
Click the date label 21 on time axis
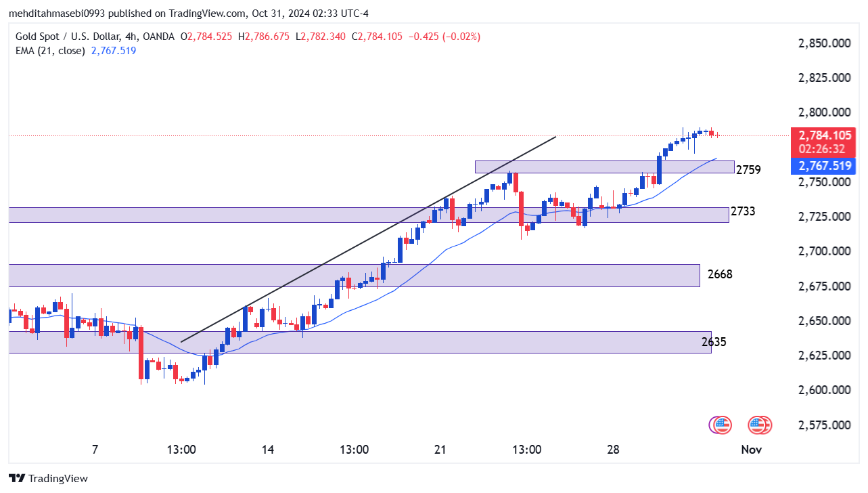(x=440, y=450)
